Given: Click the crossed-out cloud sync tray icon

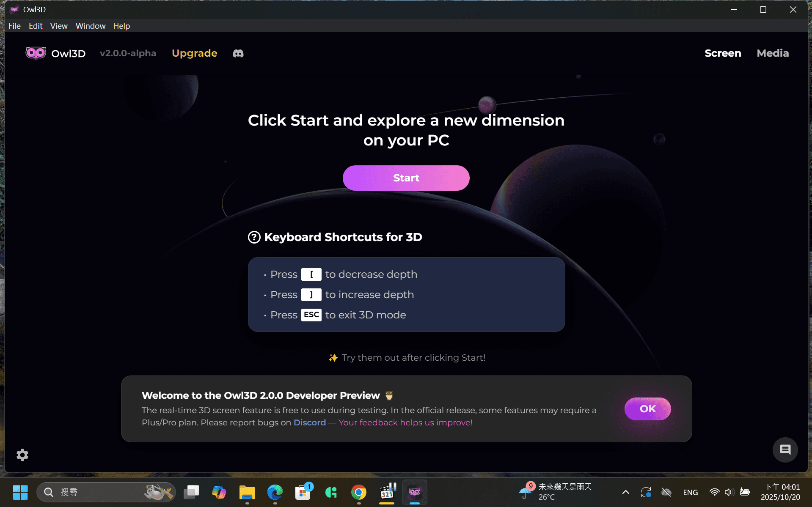Looking at the screenshot, I should coord(666,492).
